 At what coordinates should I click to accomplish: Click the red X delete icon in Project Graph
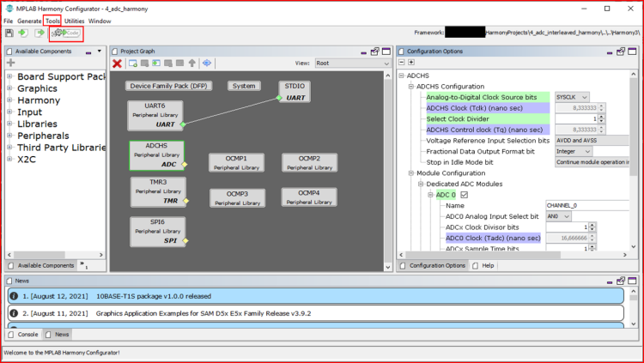point(118,64)
